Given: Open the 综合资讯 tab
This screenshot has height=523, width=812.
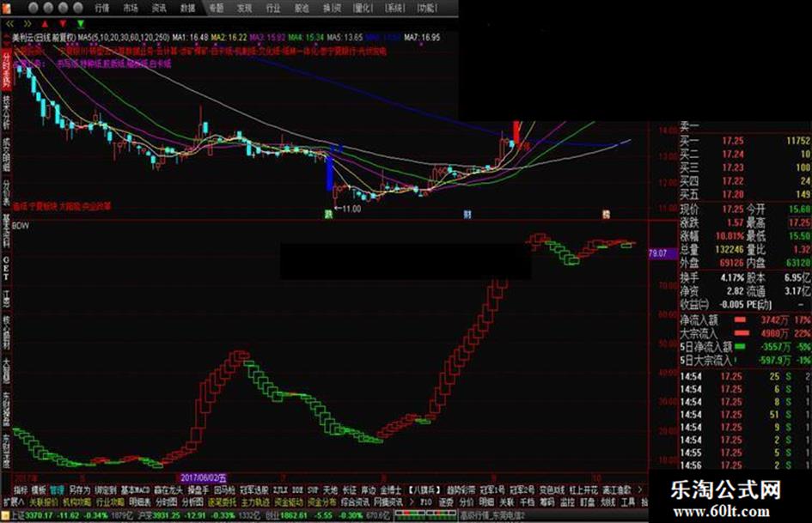Looking at the screenshot, I should coord(355,502).
